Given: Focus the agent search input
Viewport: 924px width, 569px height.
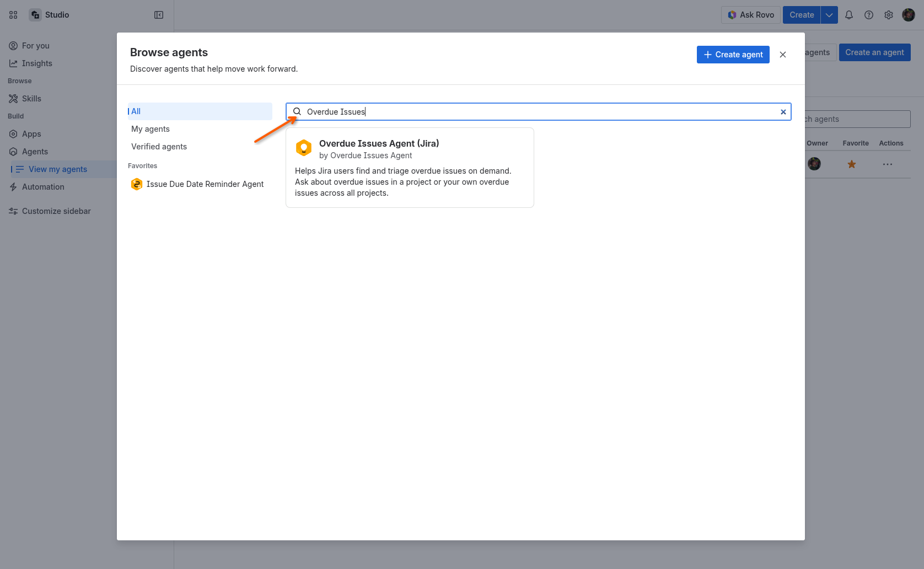Looking at the screenshot, I should [539, 112].
